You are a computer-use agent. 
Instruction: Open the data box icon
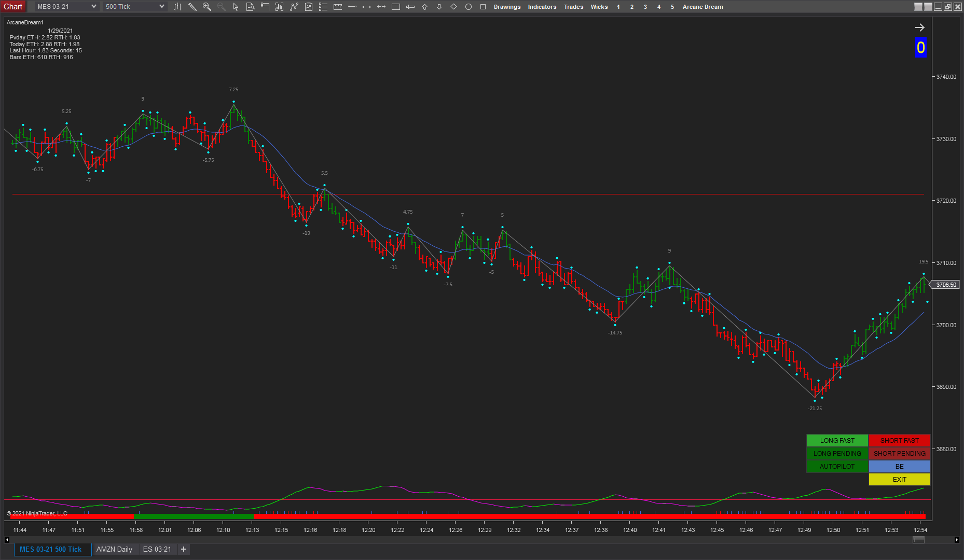[x=250, y=7]
